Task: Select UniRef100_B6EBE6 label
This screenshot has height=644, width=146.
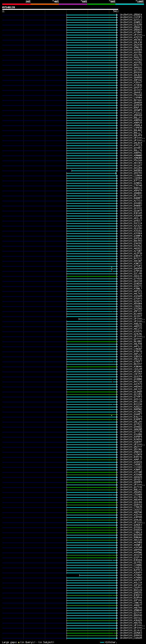Action: pyautogui.click(x=131, y=170)
